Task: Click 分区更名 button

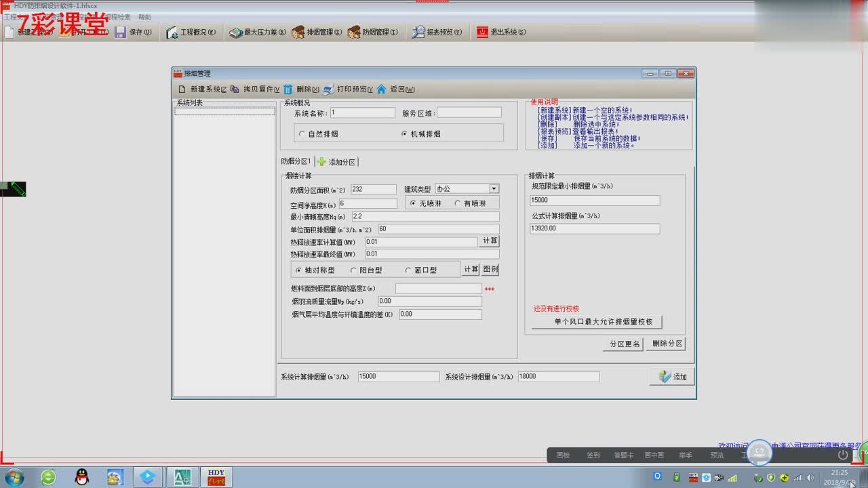Action: pos(623,344)
